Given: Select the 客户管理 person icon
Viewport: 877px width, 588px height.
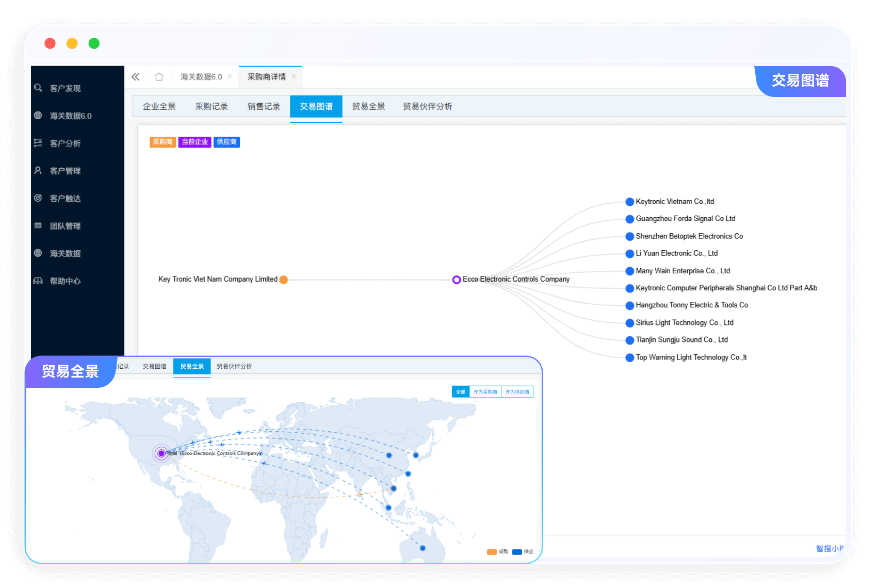Looking at the screenshot, I should click(x=38, y=170).
